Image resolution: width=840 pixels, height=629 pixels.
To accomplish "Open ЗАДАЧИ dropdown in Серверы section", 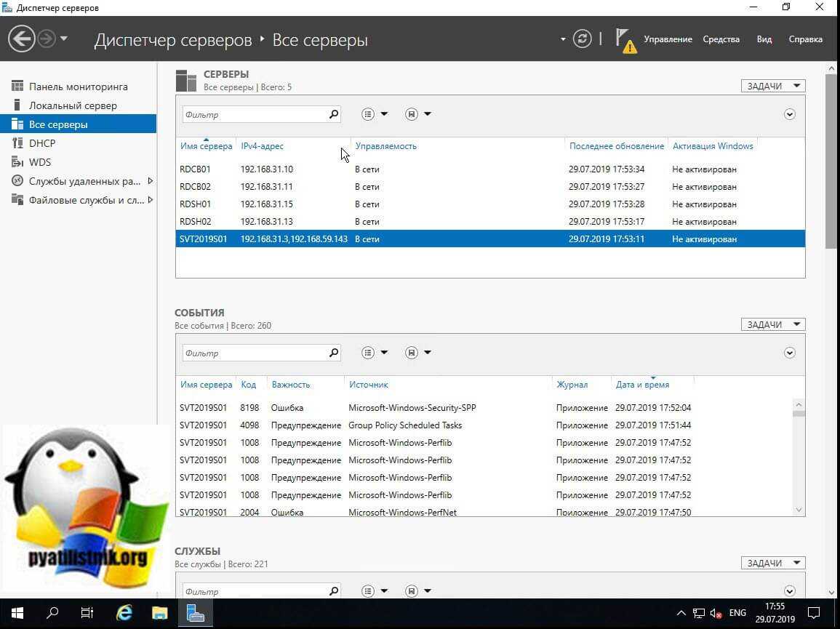I will 772,86.
